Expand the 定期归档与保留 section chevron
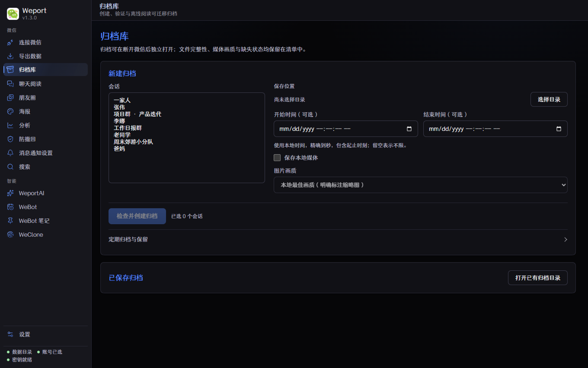The image size is (588, 368). pos(566,240)
